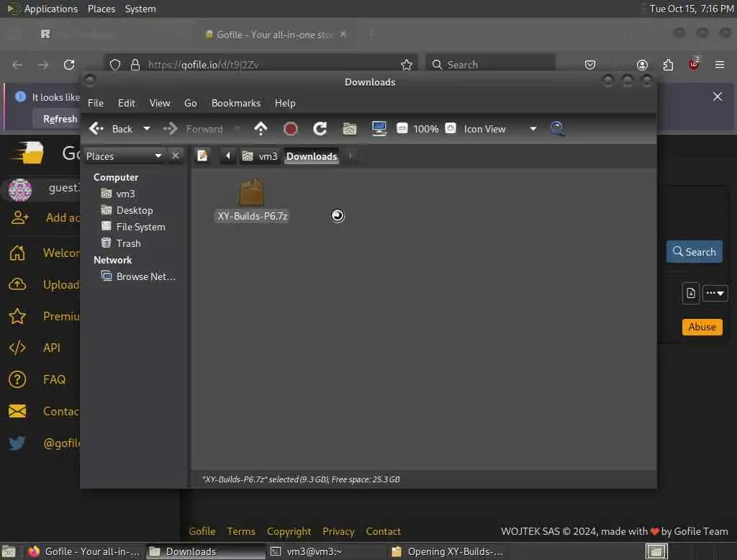Open FAQ in the Gofile sidebar

(x=55, y=379)
